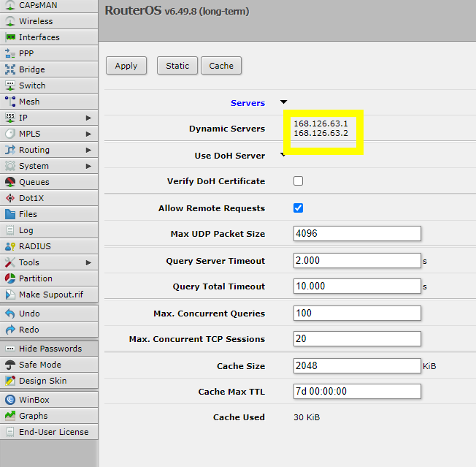The width and height of the screenshot is (476, 467).
Task: Click the Files folder icon
Action: pos(10,215)
